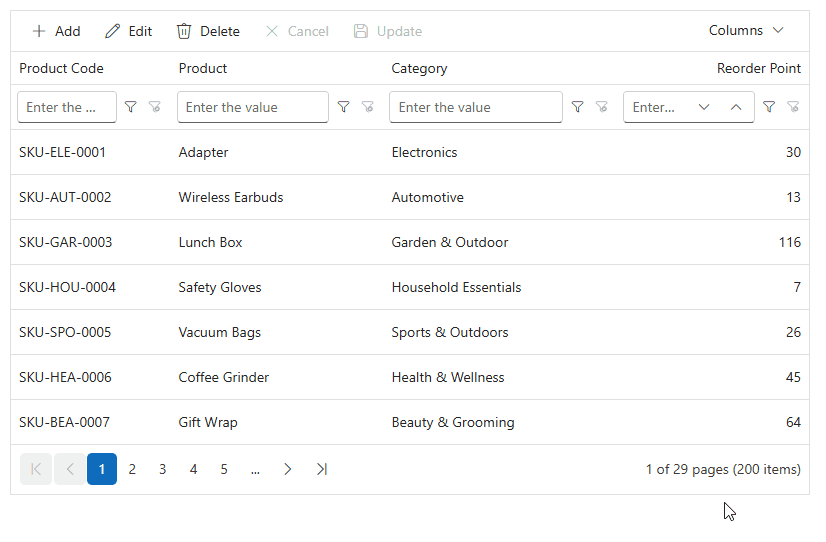Click the Update save toolbar button
This screenshot has width=826, height=542.
pos(388,32)
